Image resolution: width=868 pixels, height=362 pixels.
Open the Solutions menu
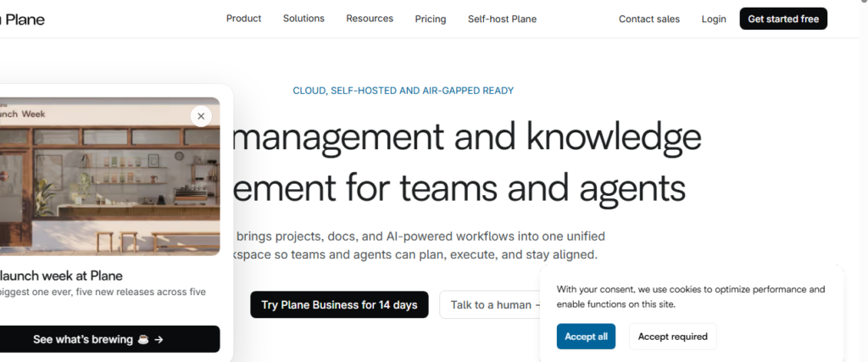(304, 19)
